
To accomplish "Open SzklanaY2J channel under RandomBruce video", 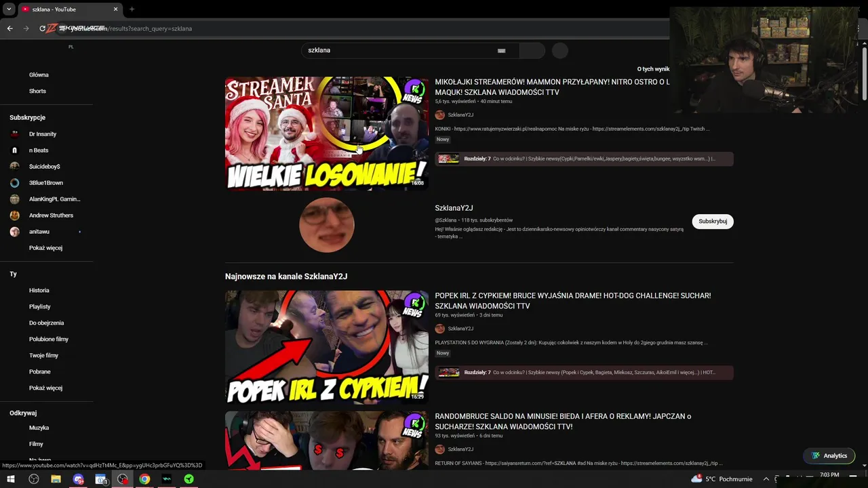I will coord(460,449).
